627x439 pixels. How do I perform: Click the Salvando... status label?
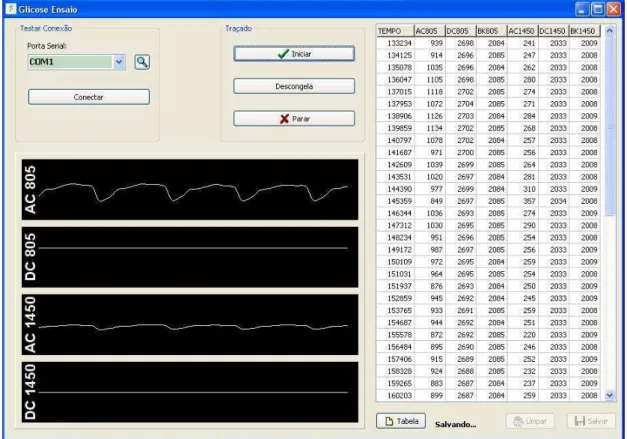tap(455, 425)
